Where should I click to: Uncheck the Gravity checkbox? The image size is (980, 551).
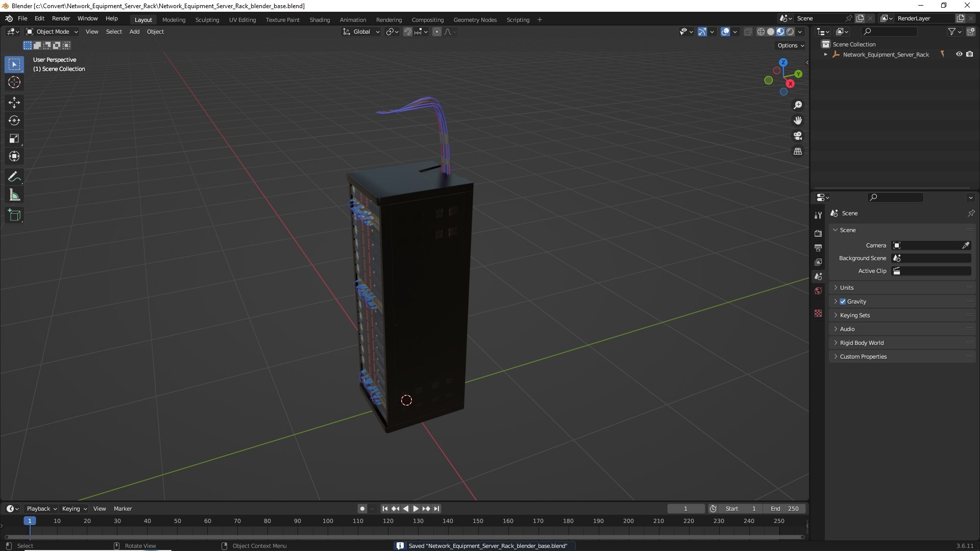[x=843, y=302]
